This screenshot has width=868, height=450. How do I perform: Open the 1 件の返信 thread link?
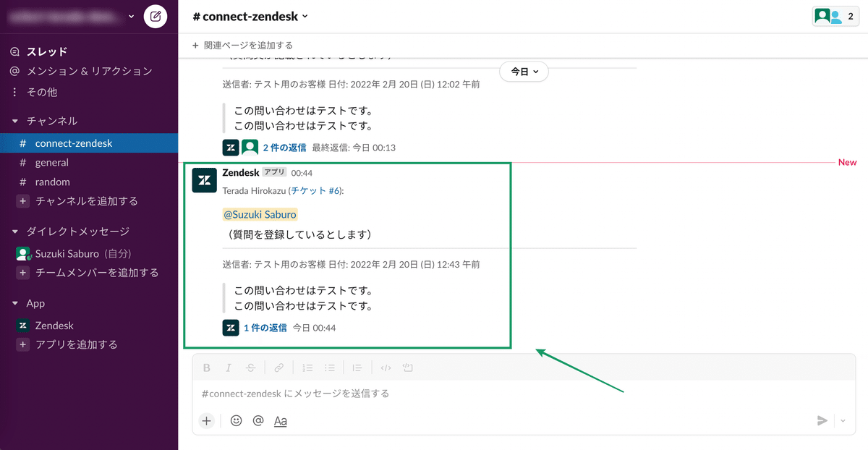265,328
